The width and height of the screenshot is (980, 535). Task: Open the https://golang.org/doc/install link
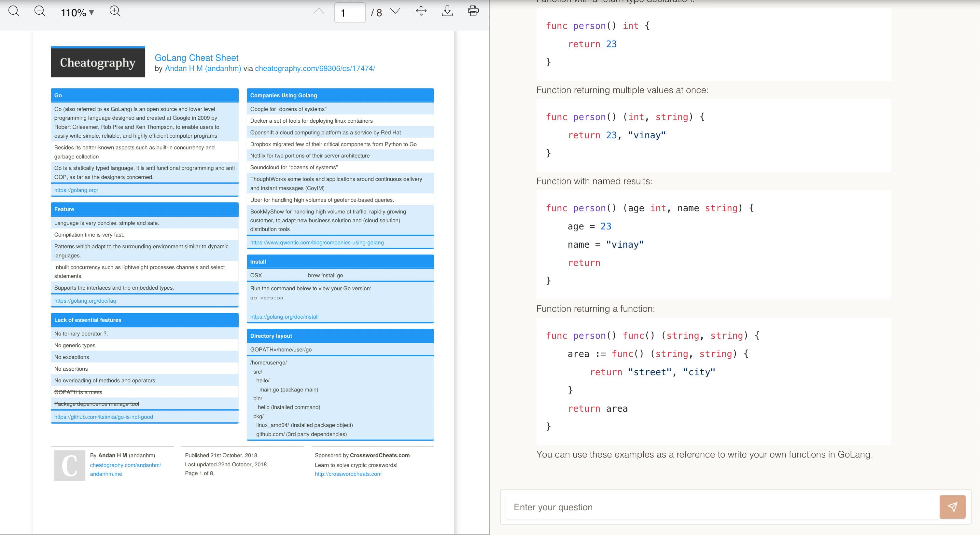[284, 317]
